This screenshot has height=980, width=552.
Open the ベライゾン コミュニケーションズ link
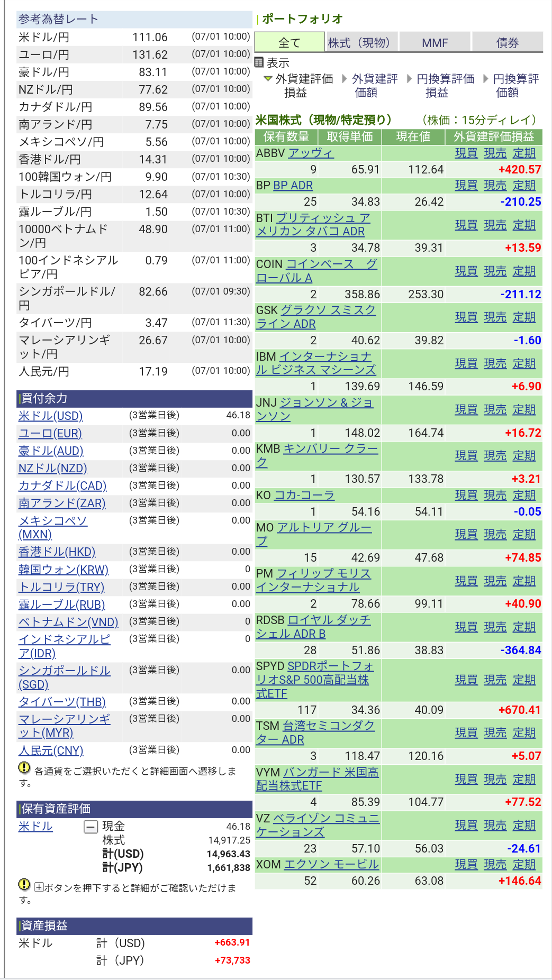318,826
